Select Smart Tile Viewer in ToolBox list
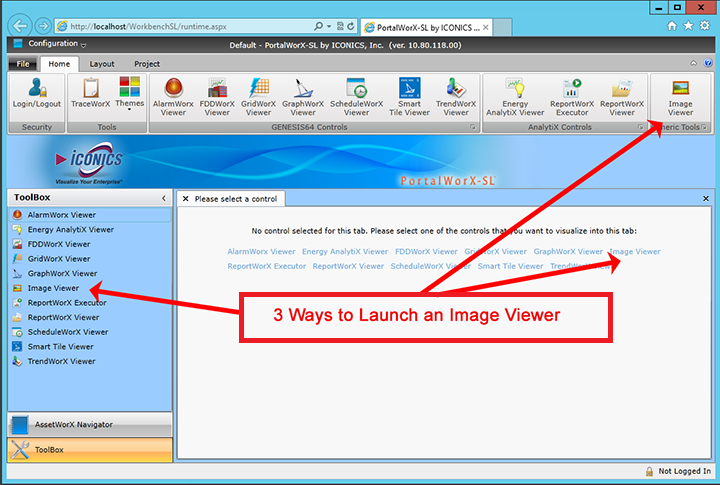Viewport: 720px width, 485px height. (90, 347)
